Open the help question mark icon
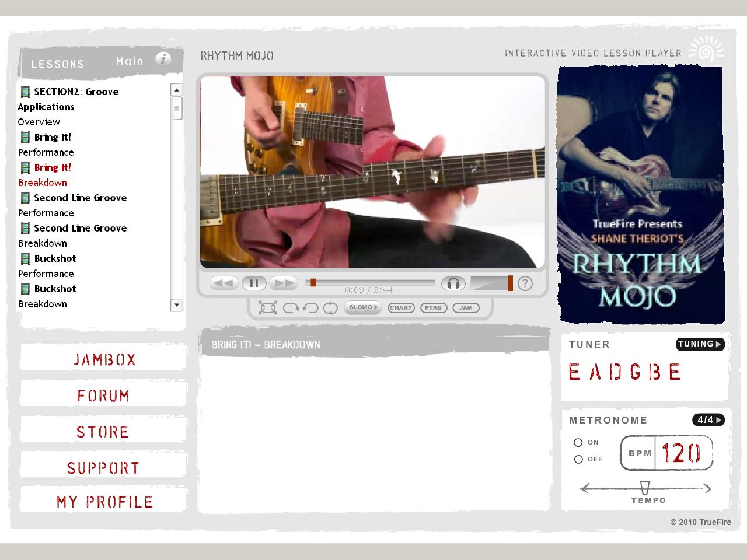747x560 pixels. coord(525,283)
